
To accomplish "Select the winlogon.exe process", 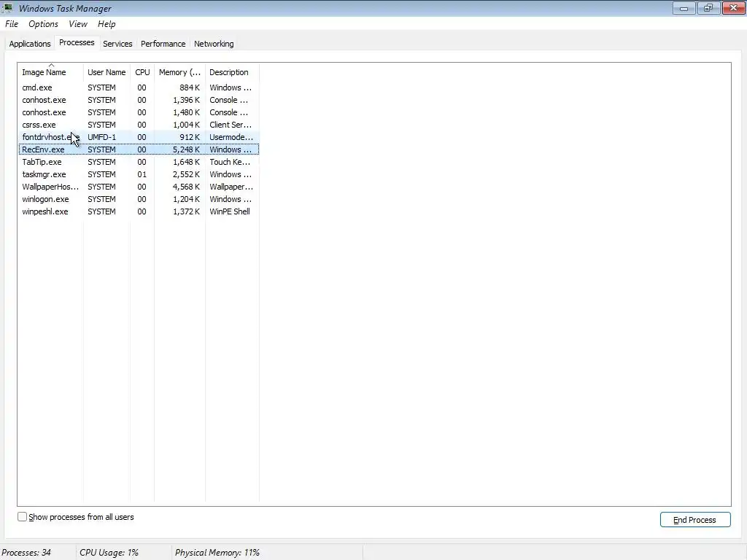I will [139, 199].
